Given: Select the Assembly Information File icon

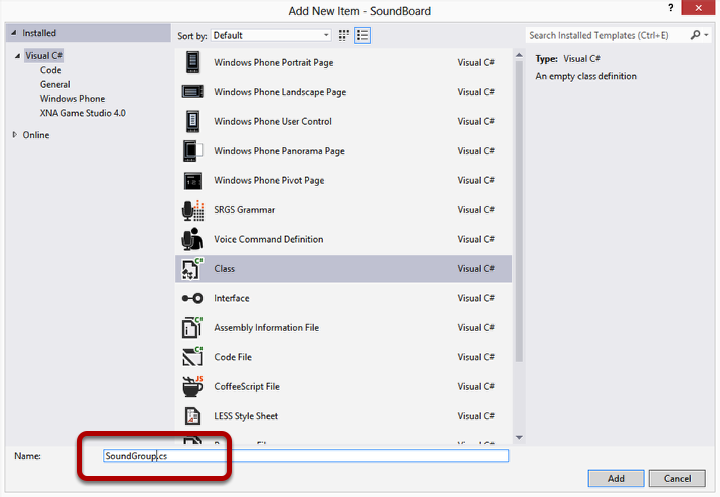Looking at the screenshot, I should click(192, 328).
